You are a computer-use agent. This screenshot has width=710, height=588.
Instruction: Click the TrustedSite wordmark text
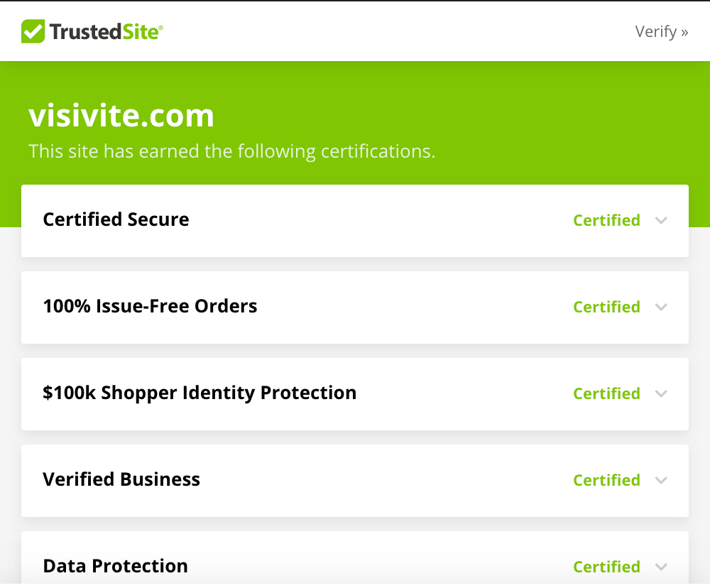tap(106, 32)
